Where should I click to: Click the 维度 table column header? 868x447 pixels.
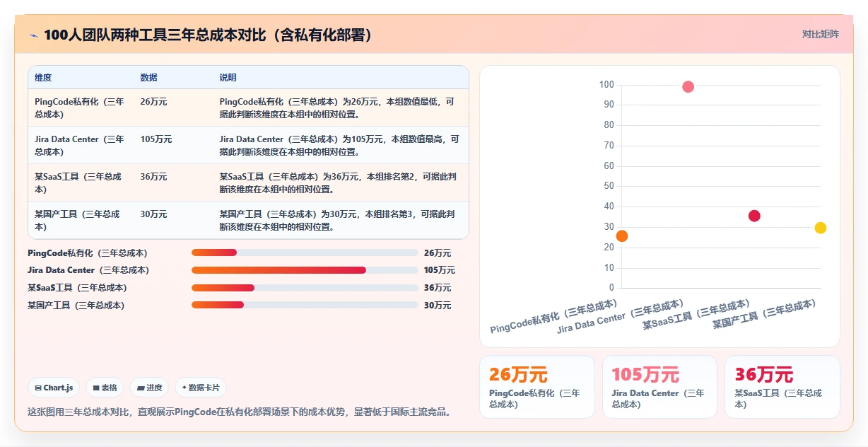43,78
